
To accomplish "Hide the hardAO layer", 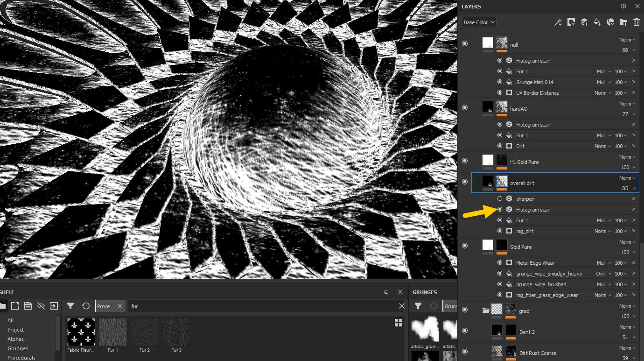I will (x=464, y=107).
